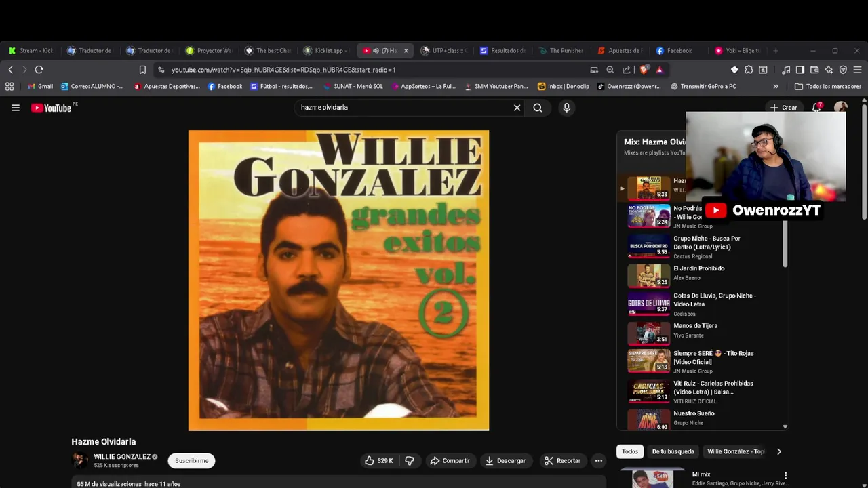
Task: Play Viti Ruiz Caricias Prohibidas thumbnail
Action: pos(648,391)
